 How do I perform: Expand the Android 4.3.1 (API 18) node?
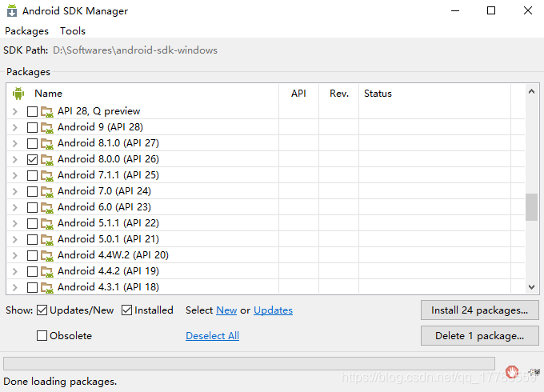[x=15, y=287]
